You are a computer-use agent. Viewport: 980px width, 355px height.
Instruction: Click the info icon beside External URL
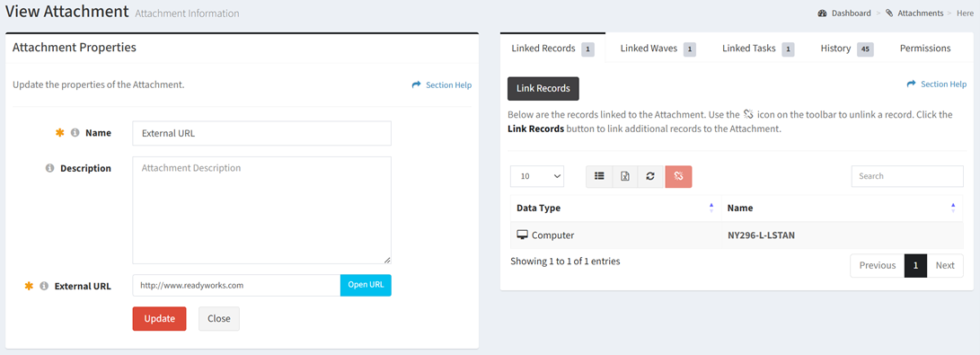44,286
